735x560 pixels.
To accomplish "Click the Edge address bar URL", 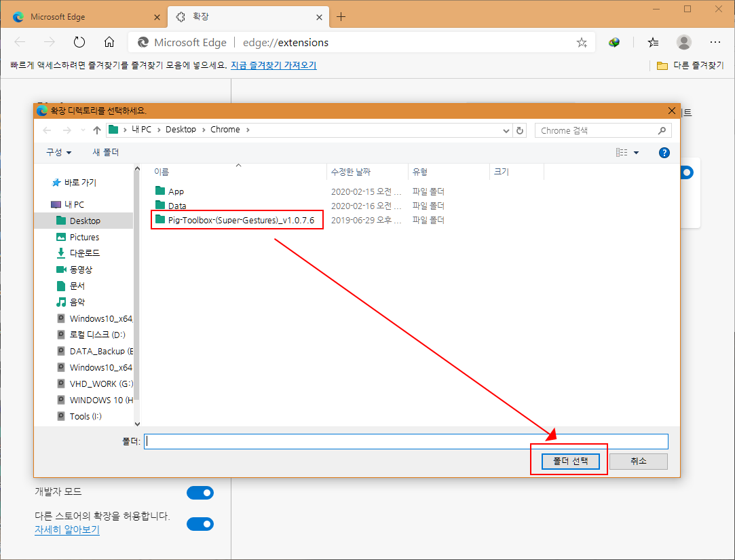I will 286,43.
